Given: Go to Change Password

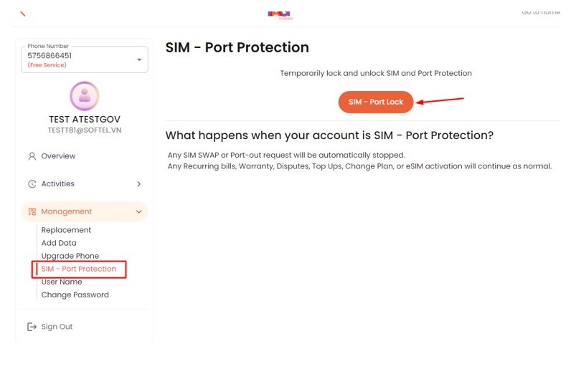Looking at the screenshot, I should pos(75,295).
